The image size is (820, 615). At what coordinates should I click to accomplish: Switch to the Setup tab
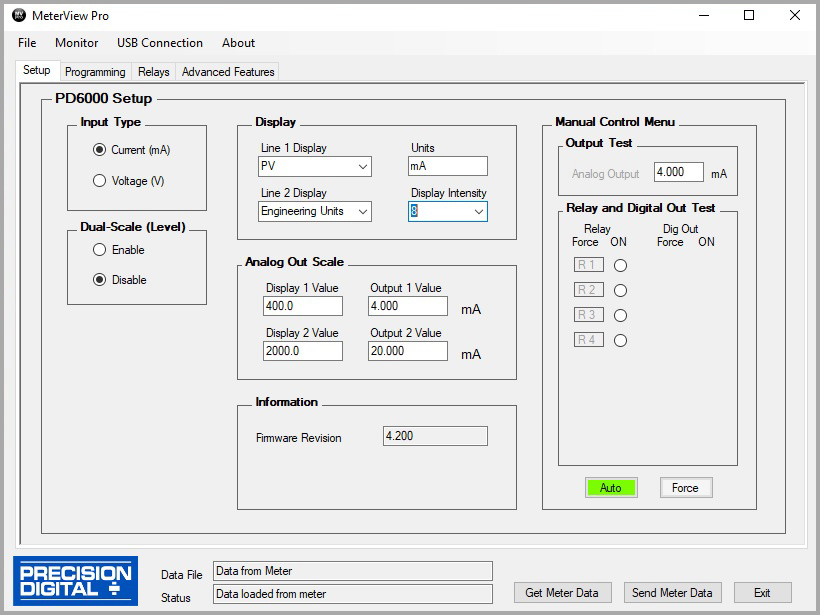click(37, 70)
